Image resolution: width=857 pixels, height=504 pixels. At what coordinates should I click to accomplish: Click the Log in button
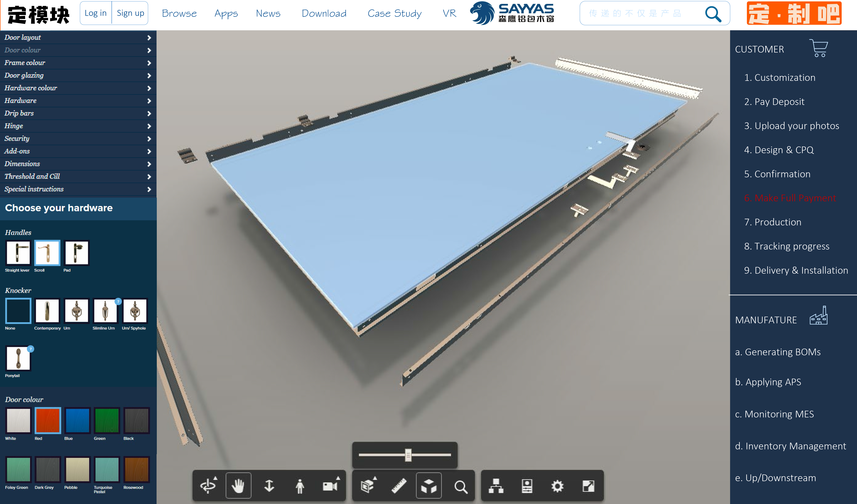coord(96,13)
